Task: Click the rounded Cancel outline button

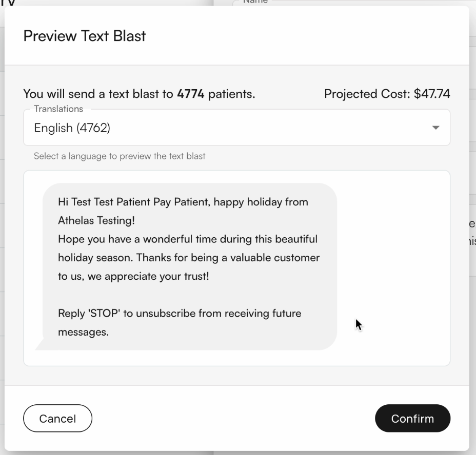Action: [x=57, y=418]
